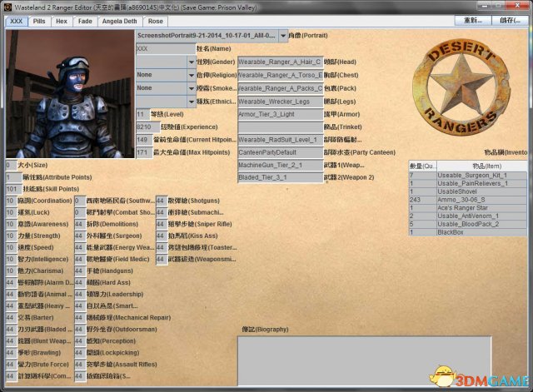Screen dimensions: 533x392
Task: Click the application icon in title bar
Action: [x=7, y=7]
